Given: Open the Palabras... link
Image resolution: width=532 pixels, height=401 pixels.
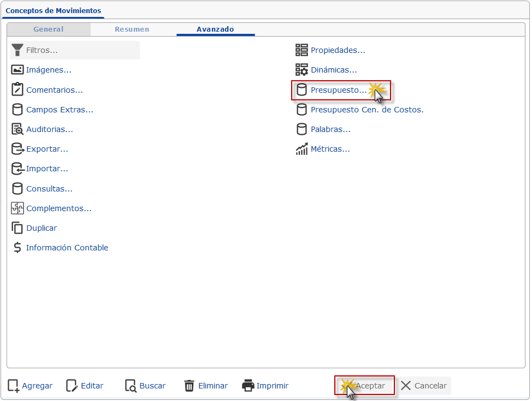Looking at the screenshot, I should [x=330, y=129].
